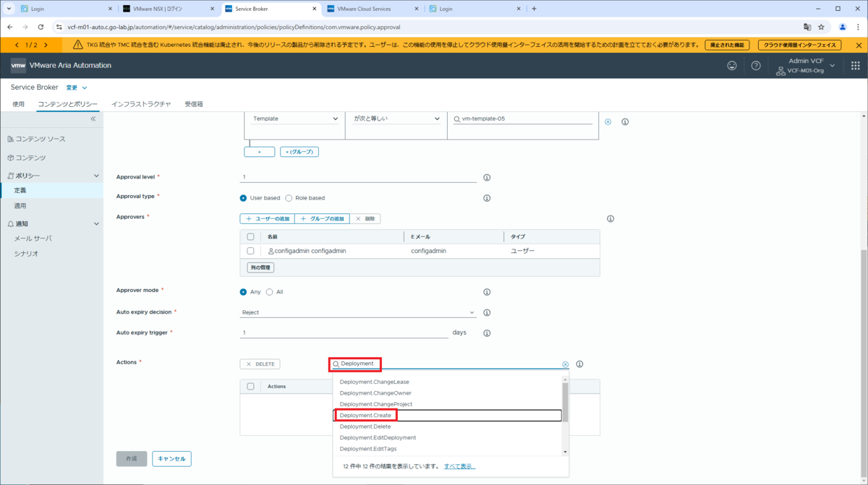Switch to インフラストラクチャ tab
The width and height of the screenshot is (868, 485).
click(141, 104)
